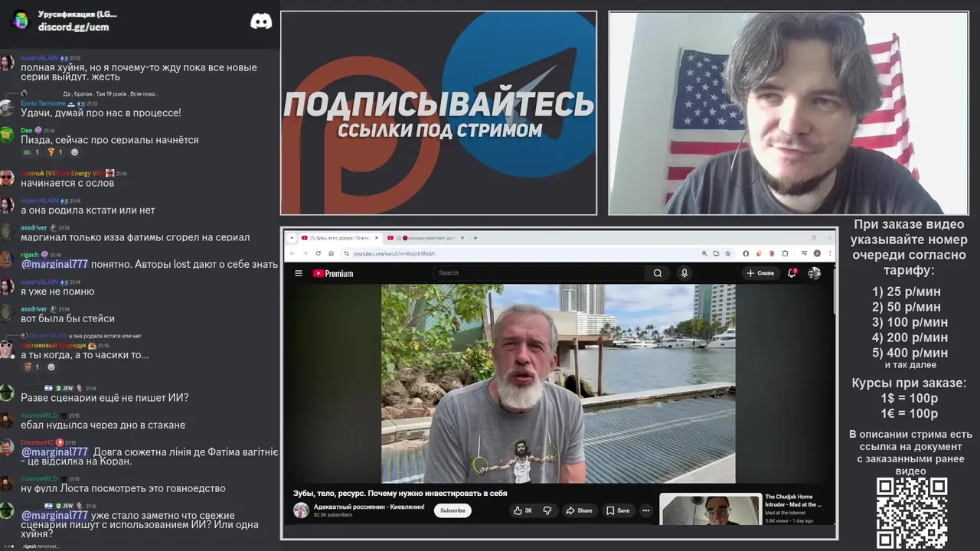Open Адекватный россиянин channel avatar
Screen dimensions: 980x551
(x=301, y=510)
